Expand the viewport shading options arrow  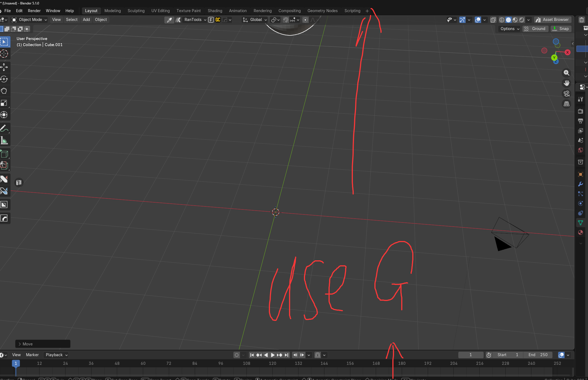(x=528, y=20)
